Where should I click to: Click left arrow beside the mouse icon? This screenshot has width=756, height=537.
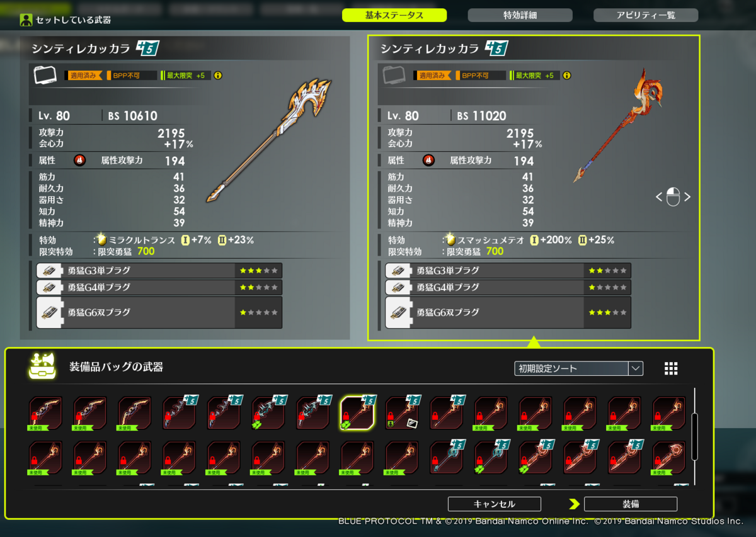[659, 197]
